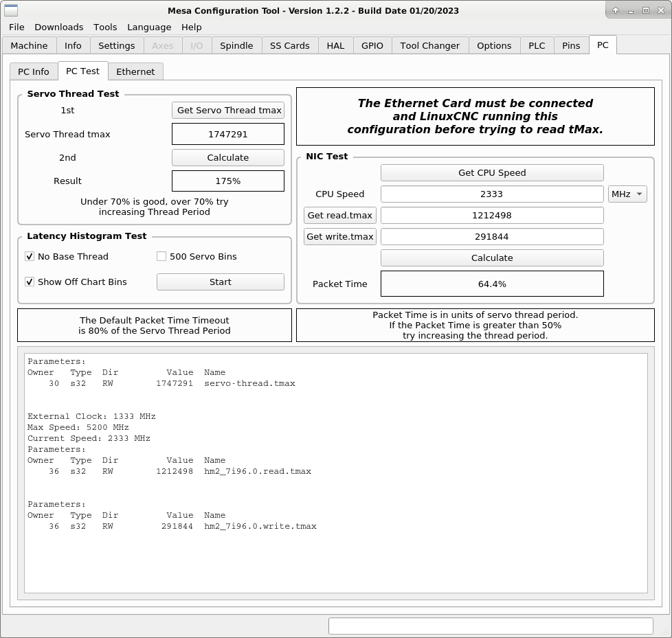Image resolution: width=672 pixels, height=638 pixels.
Task: Open the Tools menu
Action: pyautogui.click(x=105, y=27)
